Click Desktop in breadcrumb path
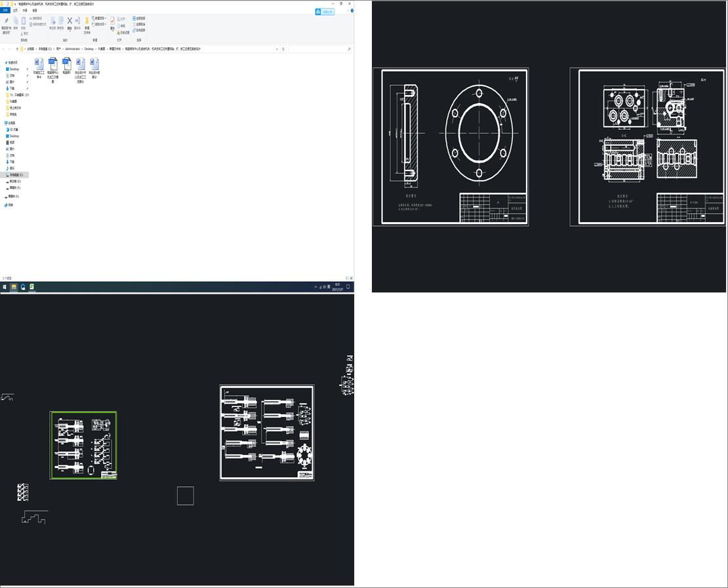The height and width of the screenshot is (588, 728). [x=89, y=49]
